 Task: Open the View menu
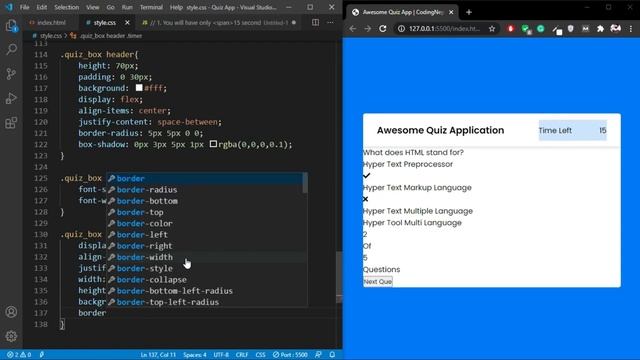click(93, 7)
